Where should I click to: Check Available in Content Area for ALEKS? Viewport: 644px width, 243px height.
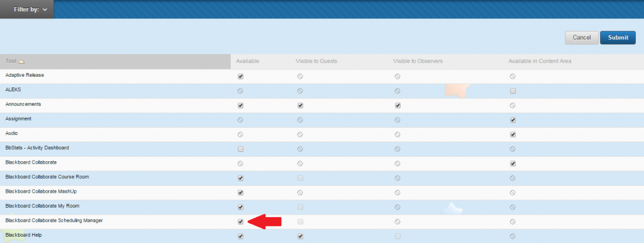pyautogui.click(x=513, y=91)
